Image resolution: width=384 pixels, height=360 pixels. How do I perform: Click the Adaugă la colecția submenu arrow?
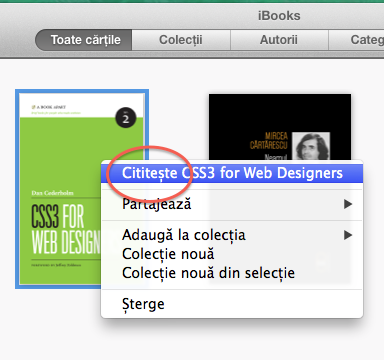[x=348, y=235]
